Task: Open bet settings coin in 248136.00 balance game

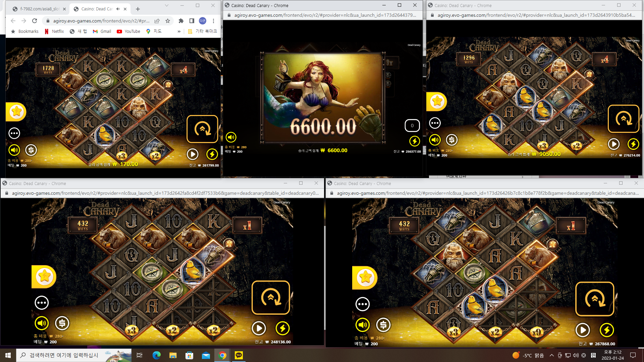Action: click(62, 323)
